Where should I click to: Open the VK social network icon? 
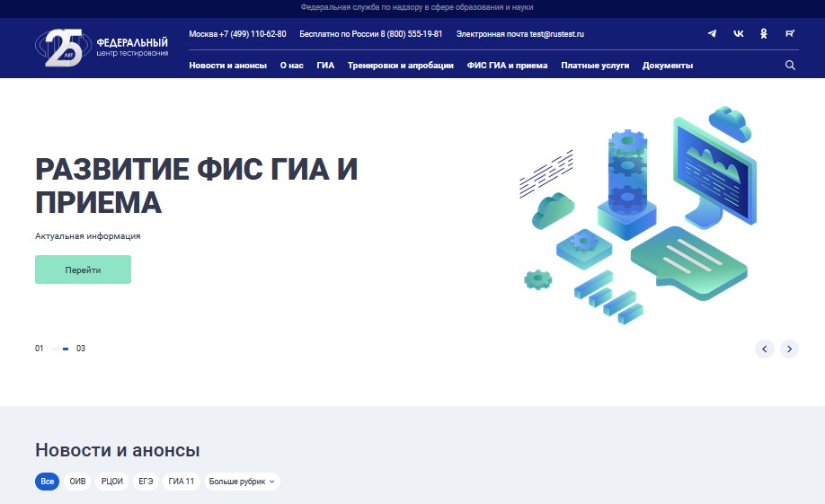point(738,33)
